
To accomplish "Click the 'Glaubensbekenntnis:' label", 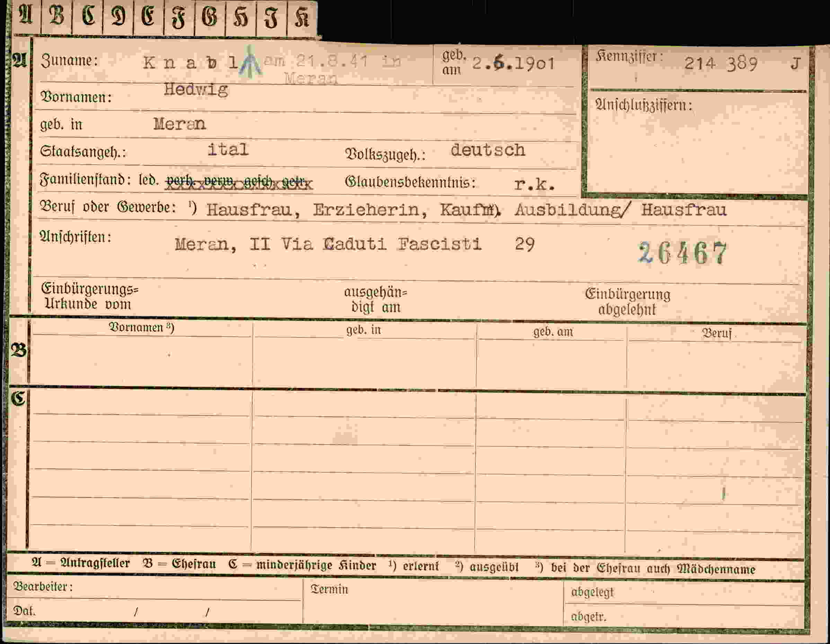I will click(x=410, y=182).
